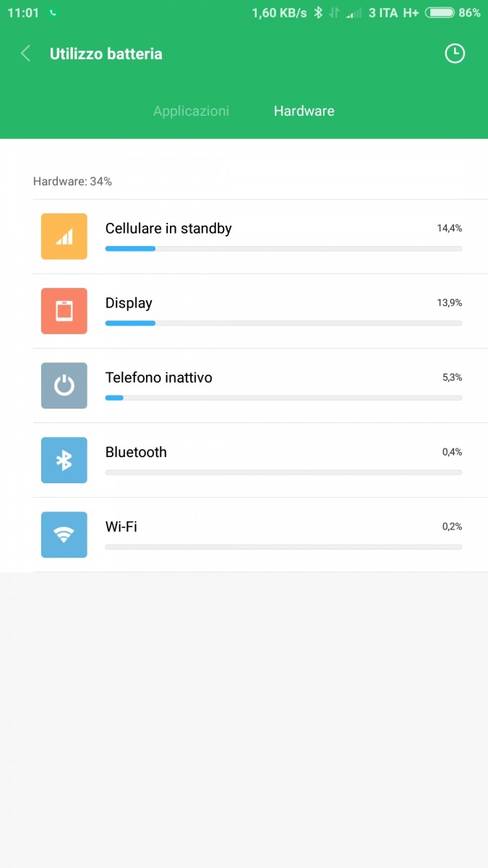Click the Cellulare in standby progress bar
The width and height of the screenshot is (488, 868).
283,249
